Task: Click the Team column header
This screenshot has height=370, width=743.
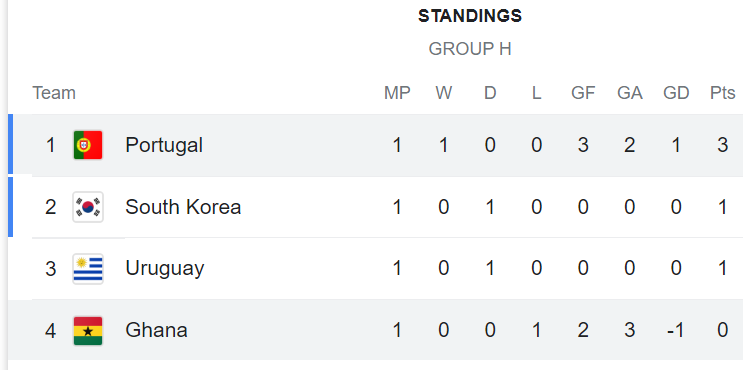Action: click(54, 93)
